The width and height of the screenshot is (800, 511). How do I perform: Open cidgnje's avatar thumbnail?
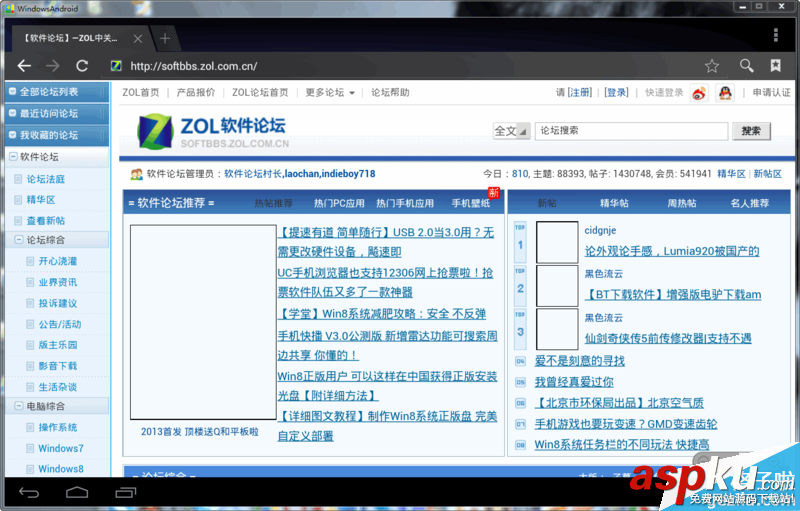click(557, 242)
